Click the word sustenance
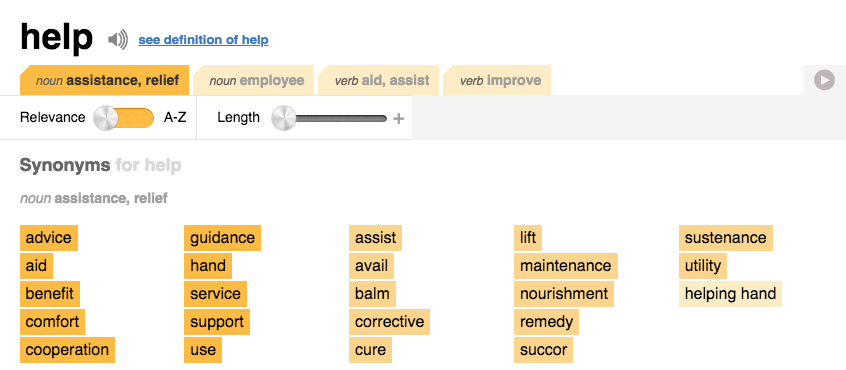Image resolution: width=846 pixels, height=370 pixels. (x=726, y=238)
